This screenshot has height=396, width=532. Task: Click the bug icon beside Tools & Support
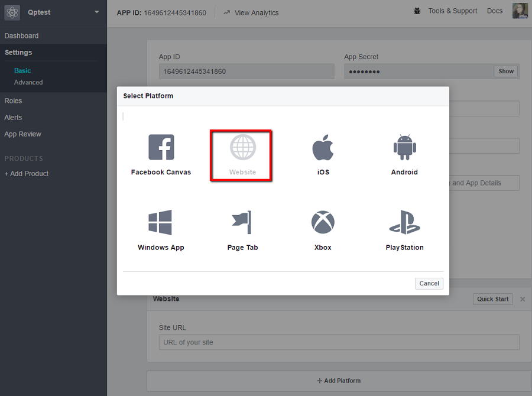coord(417,11)
